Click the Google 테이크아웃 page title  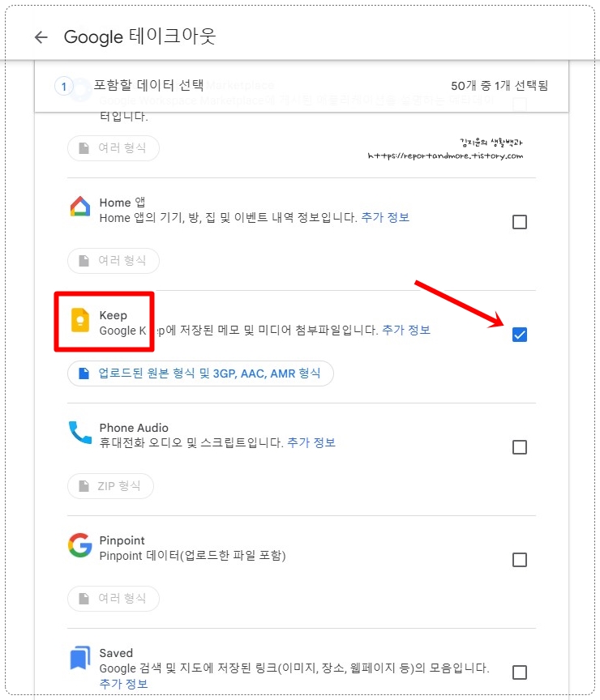139,36
